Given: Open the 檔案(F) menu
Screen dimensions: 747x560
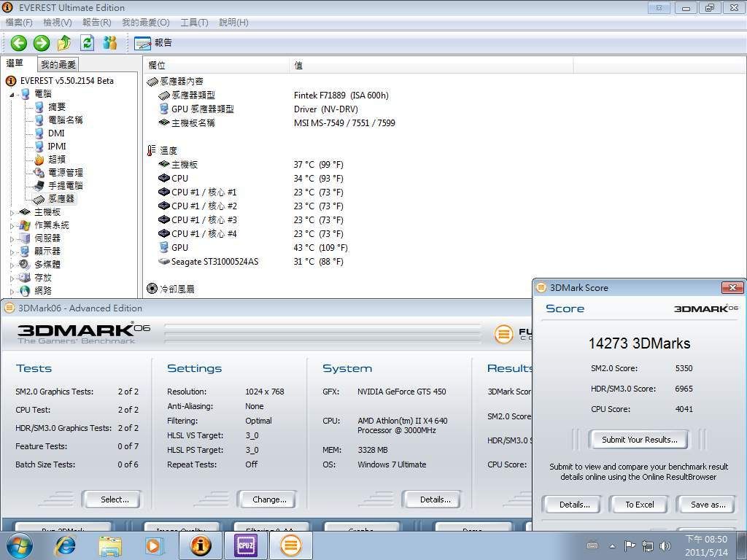Looking at the screenshot, I should 19,23.
